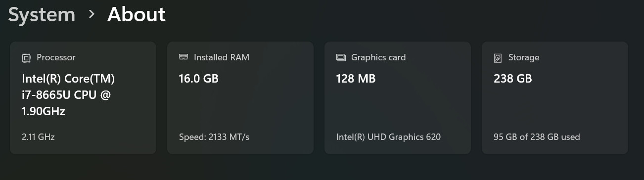
Task: Click the About breadcrumb title
Action: 137,14
